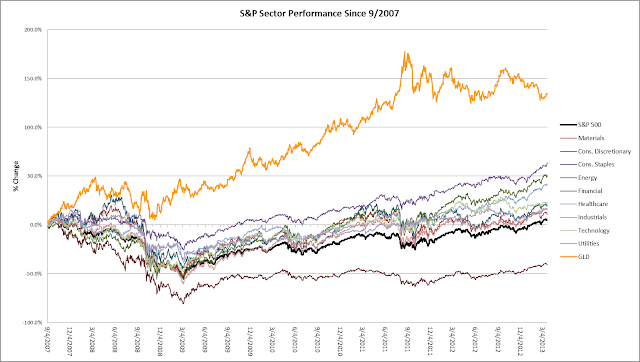640x362 pixels.
Task: Click the 200.0% axis label
Action: pos(33,30)
